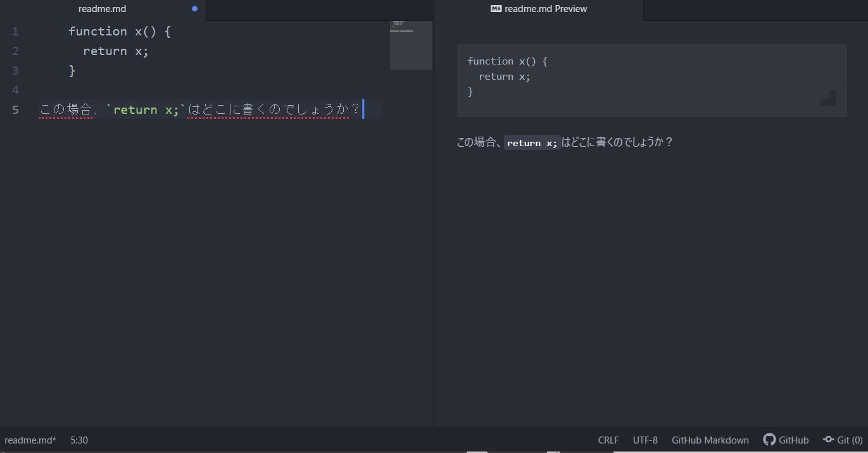Click the inline code return x; in the preview
Viewport: 868px width, 453px height.
point(532,142)
